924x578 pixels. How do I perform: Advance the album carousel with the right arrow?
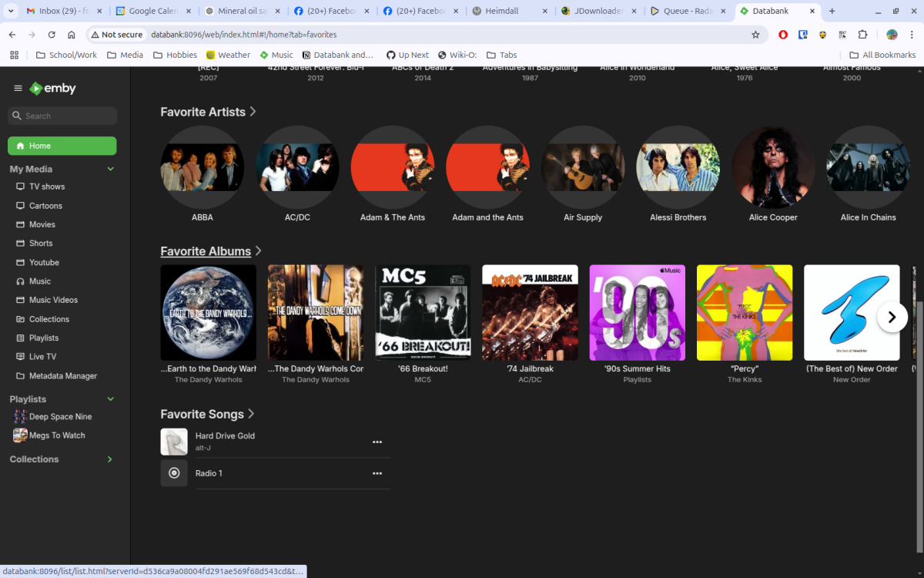pyautogui.click(x=892, y=317)
